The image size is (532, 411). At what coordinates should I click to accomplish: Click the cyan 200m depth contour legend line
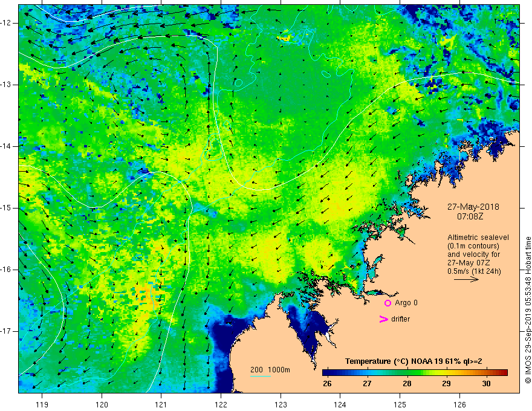(261, 376)
